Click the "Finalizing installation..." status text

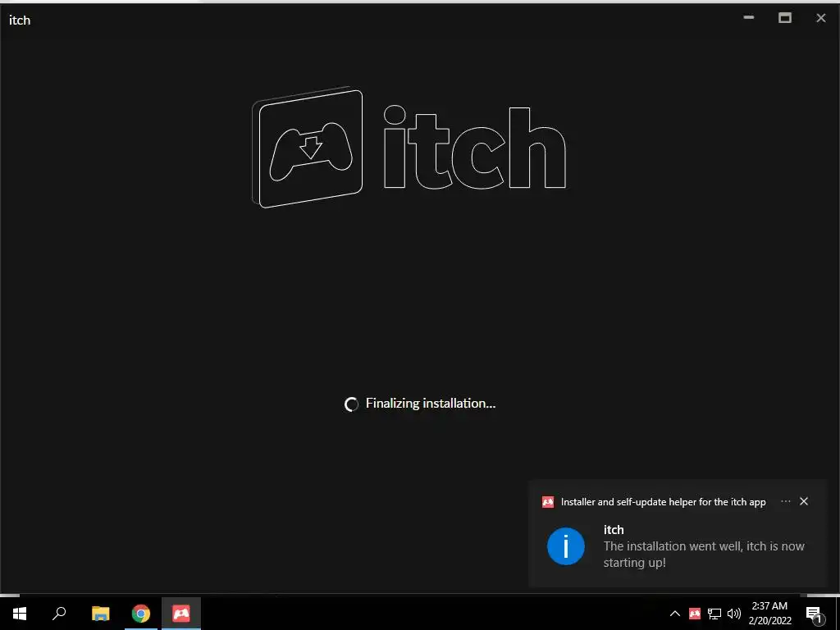[x=430, y=404]
